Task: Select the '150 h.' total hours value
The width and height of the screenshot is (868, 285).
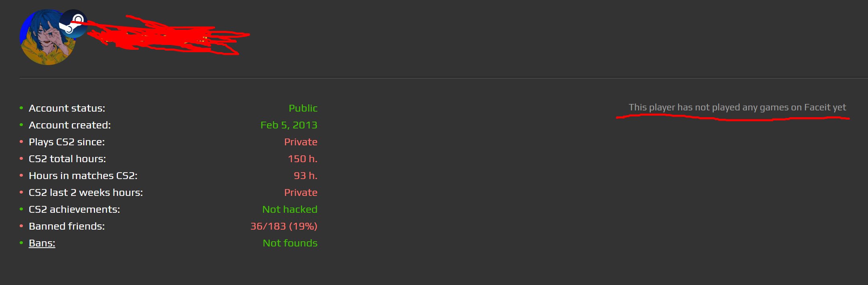Action: click(303, 159)
